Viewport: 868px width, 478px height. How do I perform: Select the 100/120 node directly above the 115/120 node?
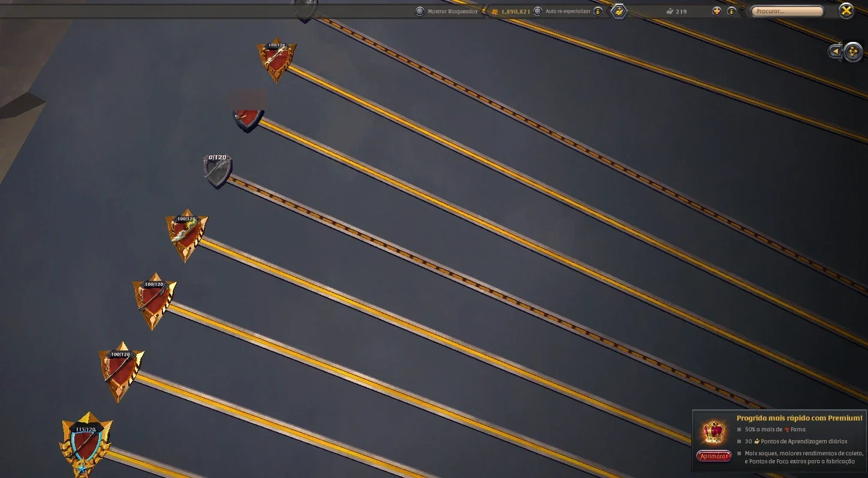121,371
